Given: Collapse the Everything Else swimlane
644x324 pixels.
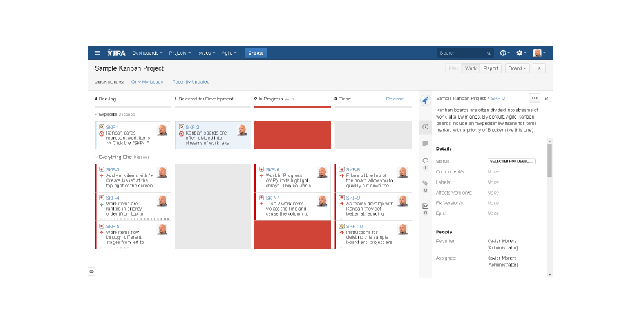Looking at the screenshot, I should 96,157.
